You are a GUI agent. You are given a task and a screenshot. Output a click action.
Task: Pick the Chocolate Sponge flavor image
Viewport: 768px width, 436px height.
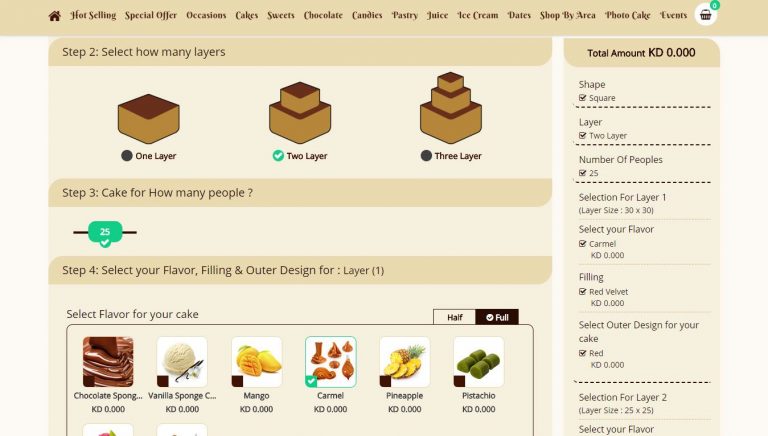click(x=108, y=362)
